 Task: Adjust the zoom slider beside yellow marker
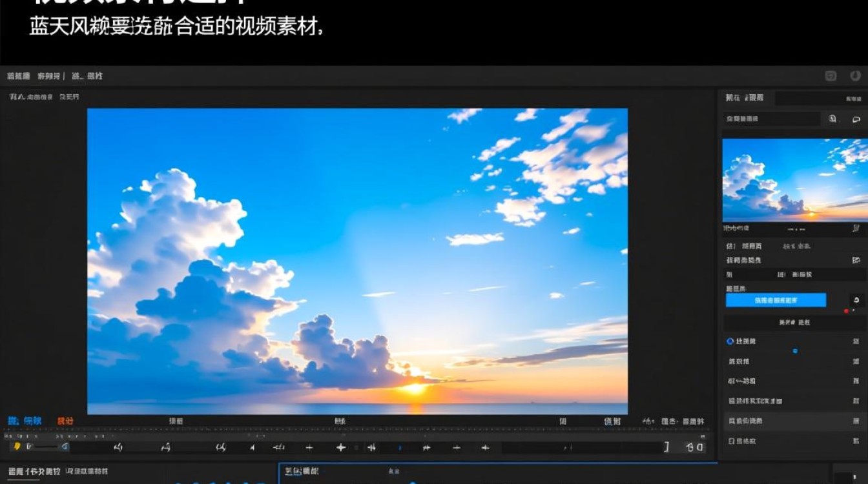pyautogui.click(x=45, y=447)
